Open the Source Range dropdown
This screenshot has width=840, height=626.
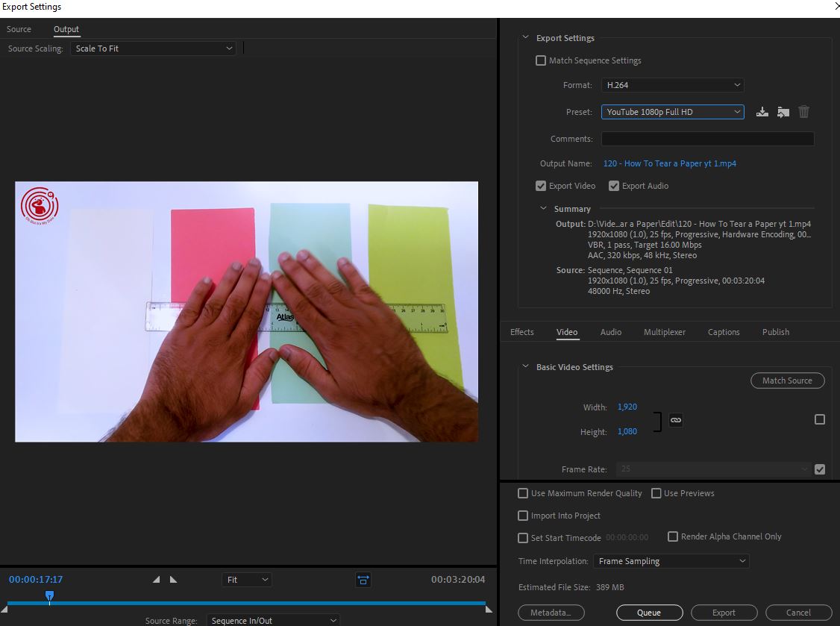(273, 620)
